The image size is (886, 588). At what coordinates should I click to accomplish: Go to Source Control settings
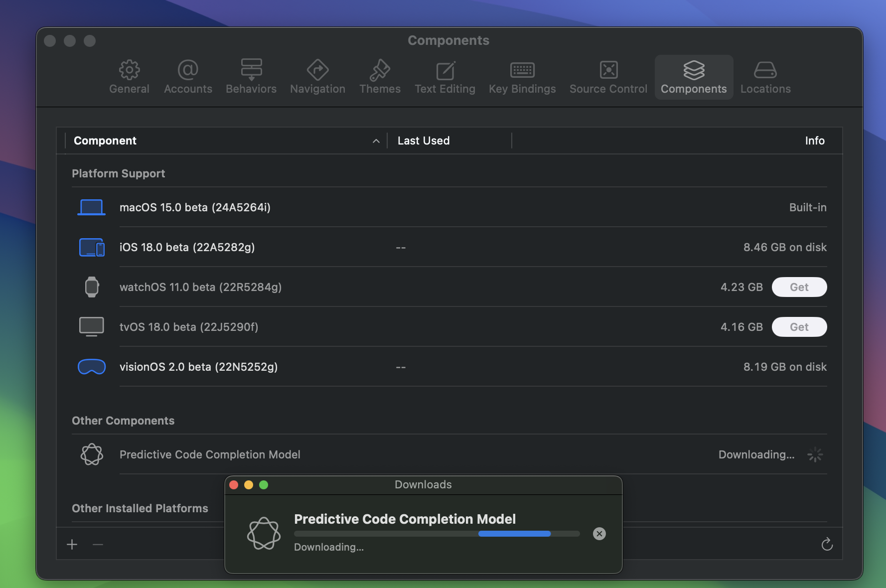pos(608,77)
